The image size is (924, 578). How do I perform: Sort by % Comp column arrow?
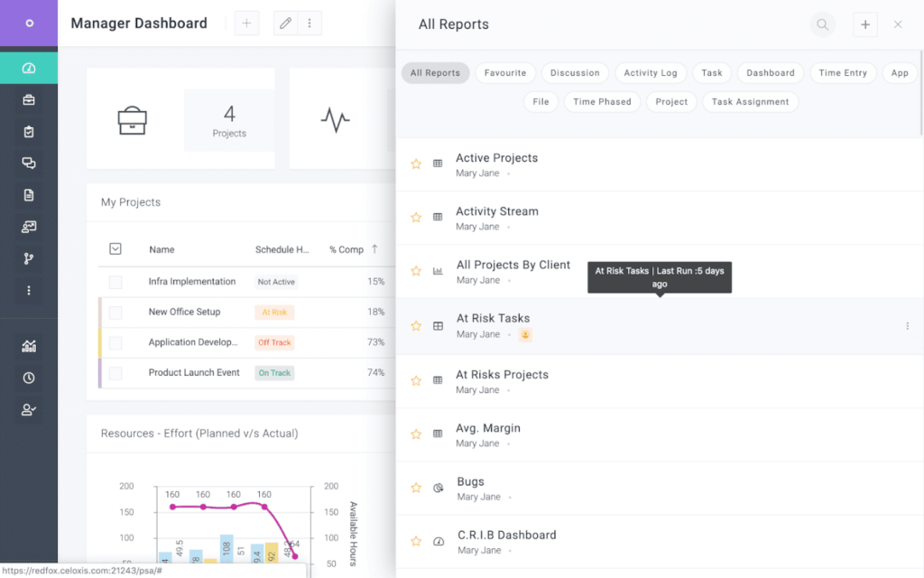374,249
